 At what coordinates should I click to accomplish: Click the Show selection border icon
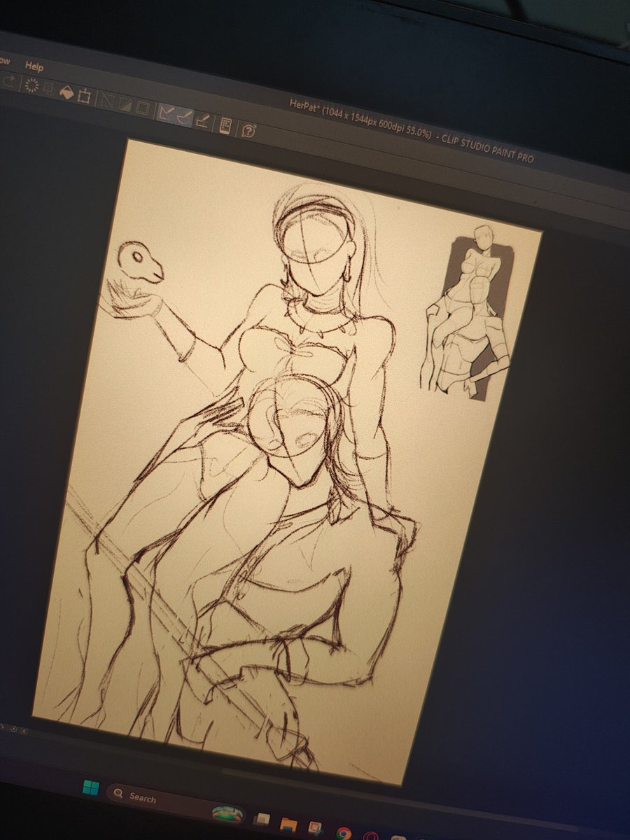pyautogui.click(x=143, y=107)
